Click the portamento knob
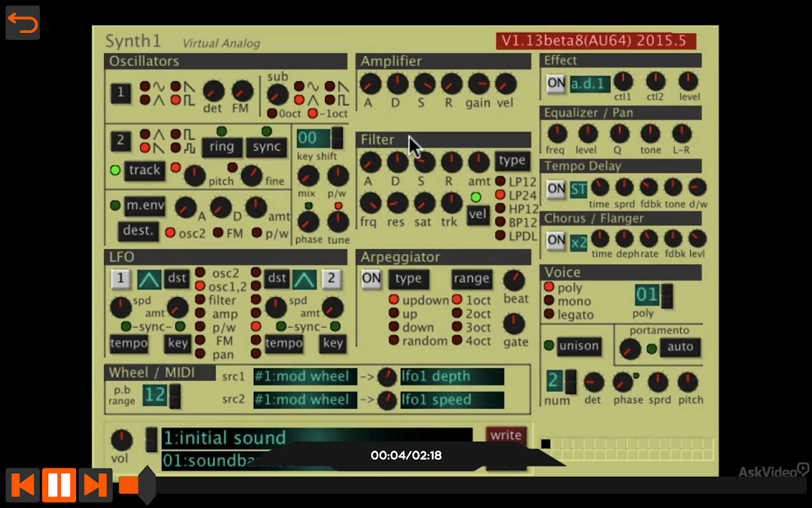This screenshot has height=508, width=812. click(630, 348)
